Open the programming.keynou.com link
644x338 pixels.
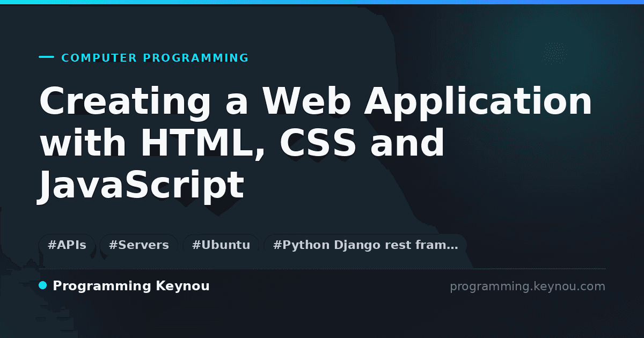[528, 286]
